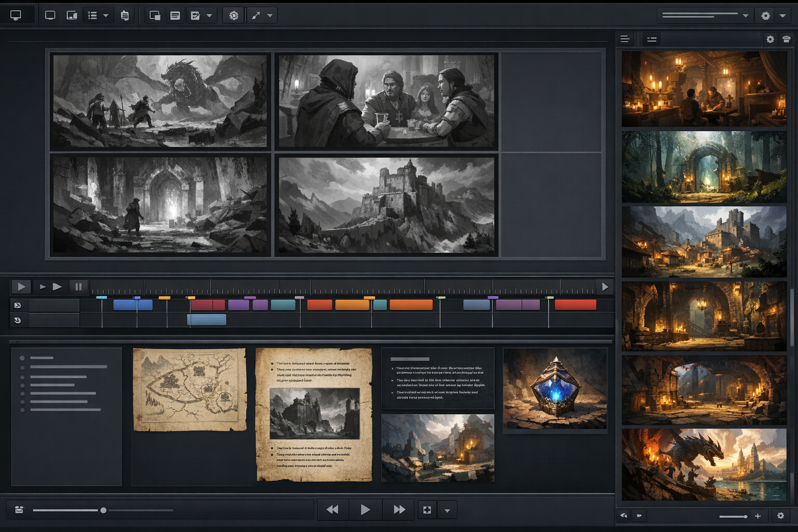Toggle the second timeline track's header icon
This screenshot has width=798, height=532.
click(x=18, y=320)
